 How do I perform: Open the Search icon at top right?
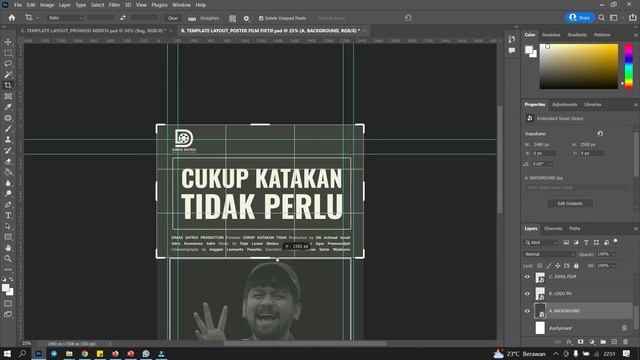(601, 18)
